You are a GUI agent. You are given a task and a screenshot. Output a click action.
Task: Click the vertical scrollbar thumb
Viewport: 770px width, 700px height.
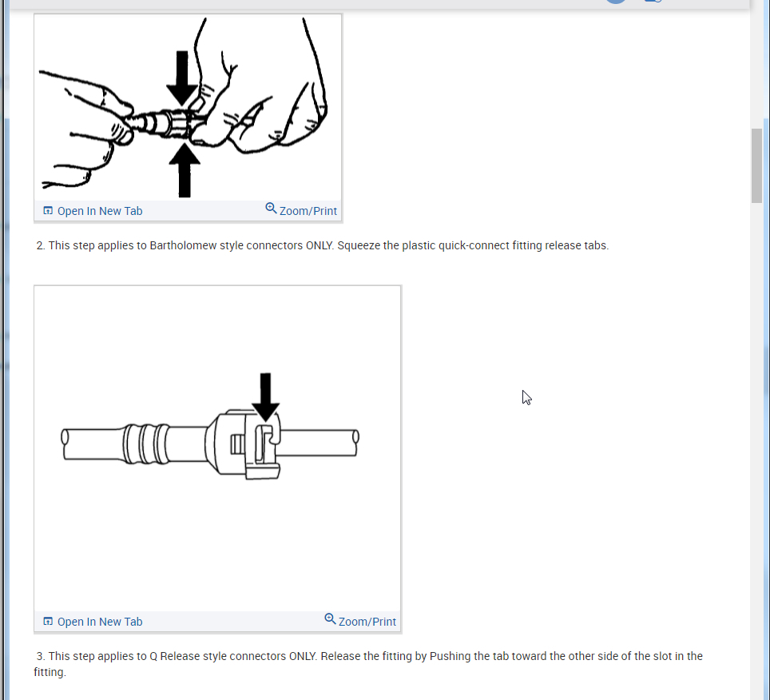coord(756,165)
